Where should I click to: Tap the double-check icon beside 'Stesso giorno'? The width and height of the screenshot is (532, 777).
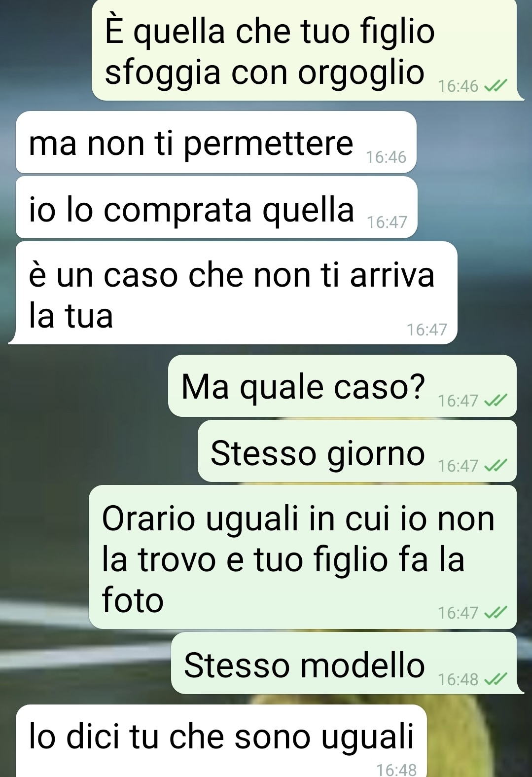495,466
